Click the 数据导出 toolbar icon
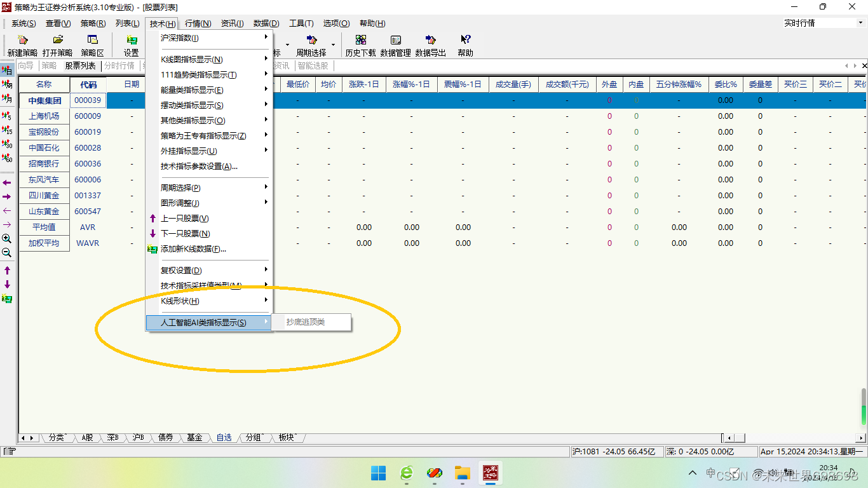The height and width of the screenshot is (488, 868). 431,46
